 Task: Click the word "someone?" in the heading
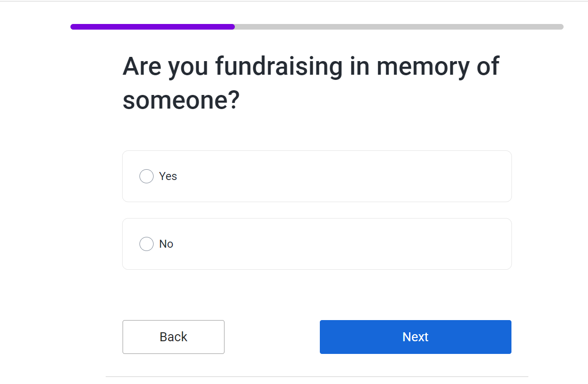tap(181, 101)
